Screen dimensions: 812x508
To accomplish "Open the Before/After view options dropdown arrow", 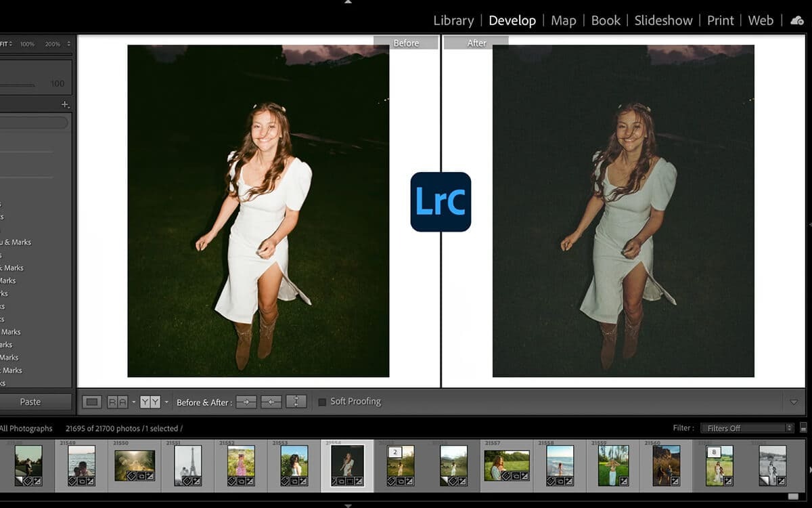I will [x=166, y=402].
